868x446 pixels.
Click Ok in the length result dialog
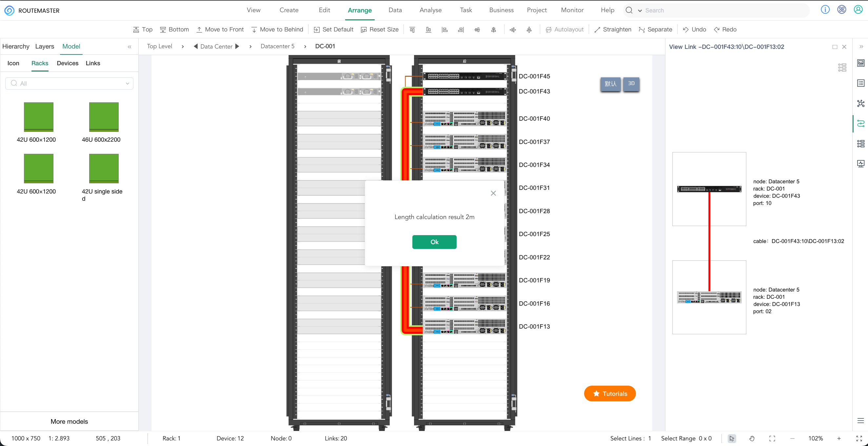coord(434,242)
